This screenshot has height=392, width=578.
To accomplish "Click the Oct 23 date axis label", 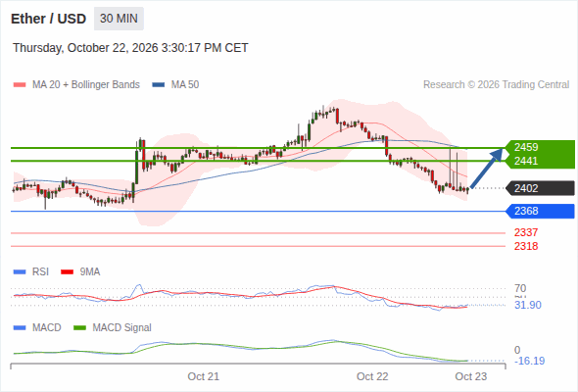I will [471, 376].
